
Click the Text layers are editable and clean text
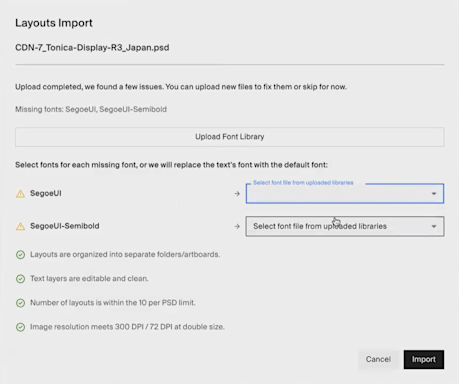(x=89, y=279)
